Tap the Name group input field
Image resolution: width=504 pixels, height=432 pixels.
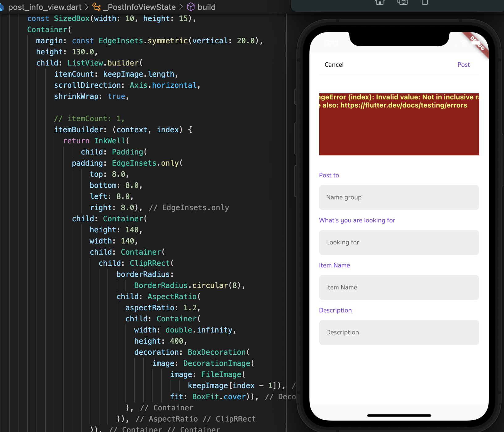(x=399, y=197)
